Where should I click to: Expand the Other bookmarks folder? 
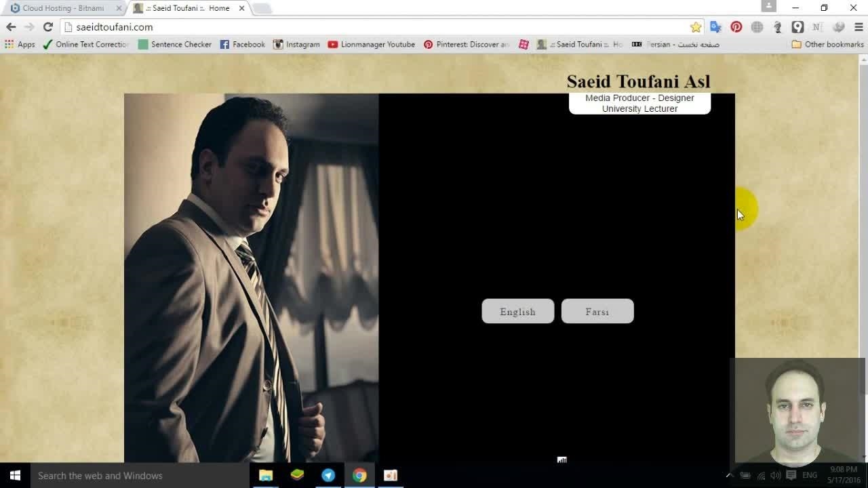pyautogui.click(x=827, y=44)
